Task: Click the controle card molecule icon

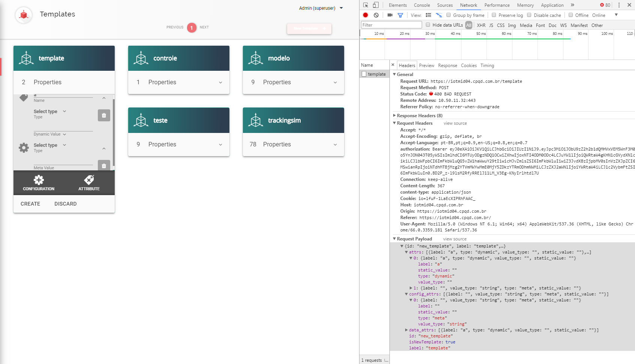Action: (141, 58)
